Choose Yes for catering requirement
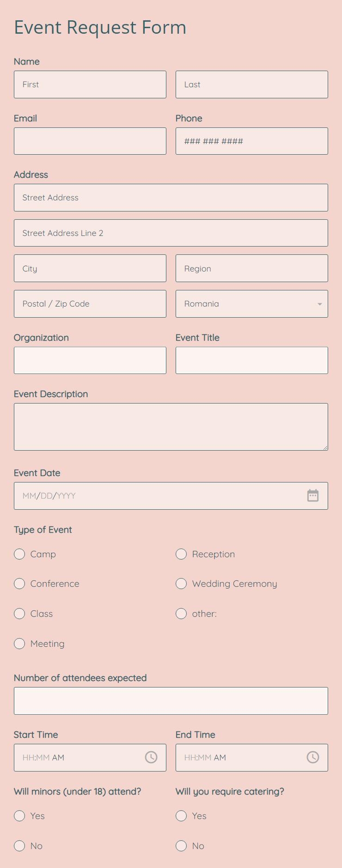342x868 pixels. pos(181,816)
